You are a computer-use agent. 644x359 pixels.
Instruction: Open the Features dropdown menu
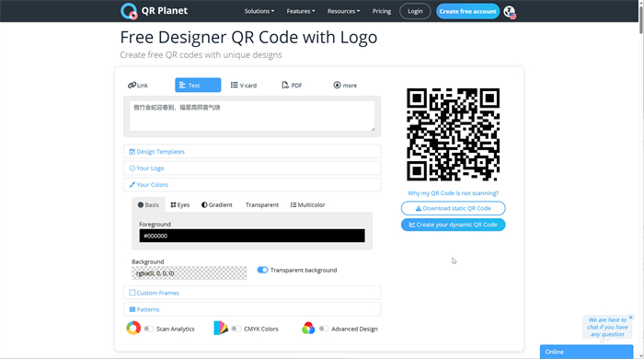[301, 11]
